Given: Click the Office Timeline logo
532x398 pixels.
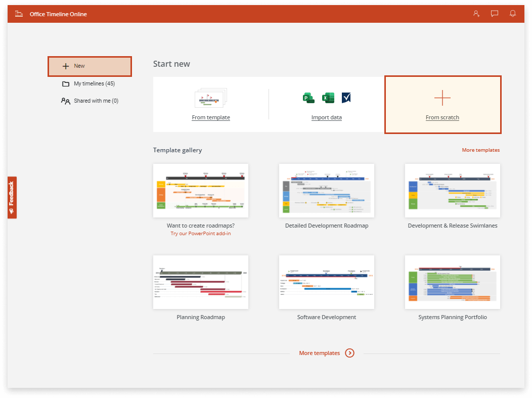Looking at the screenshot, I should [x=18, y=14].
